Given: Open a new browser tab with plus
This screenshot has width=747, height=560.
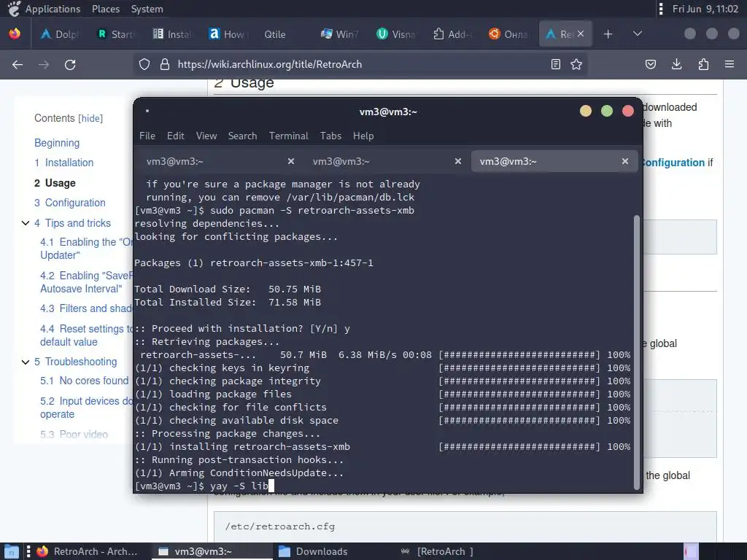Looking at the screenshot, I should [x=608, y=34].
